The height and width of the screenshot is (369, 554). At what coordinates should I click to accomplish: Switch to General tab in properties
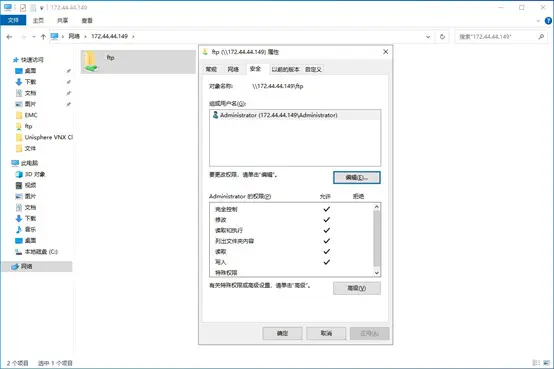(211, 69)
